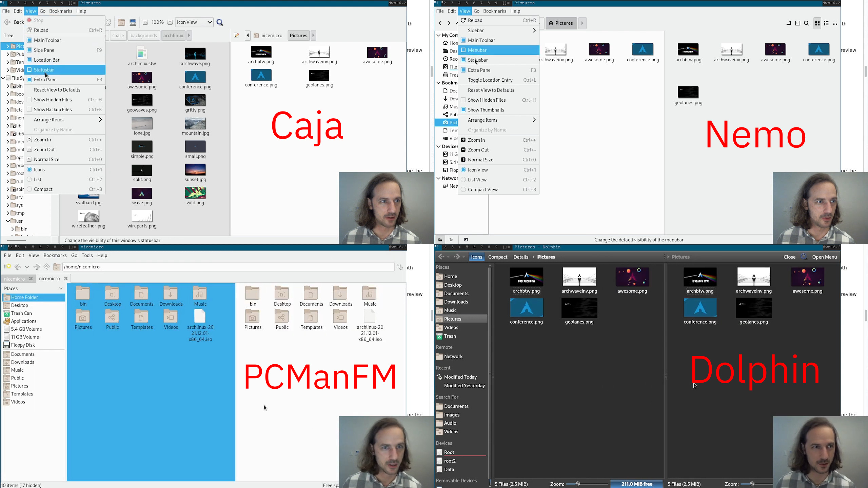Screen dimensions: 868x488
Task: Click PCManFM back arrow icon
Action: click(x=18, y=267)
